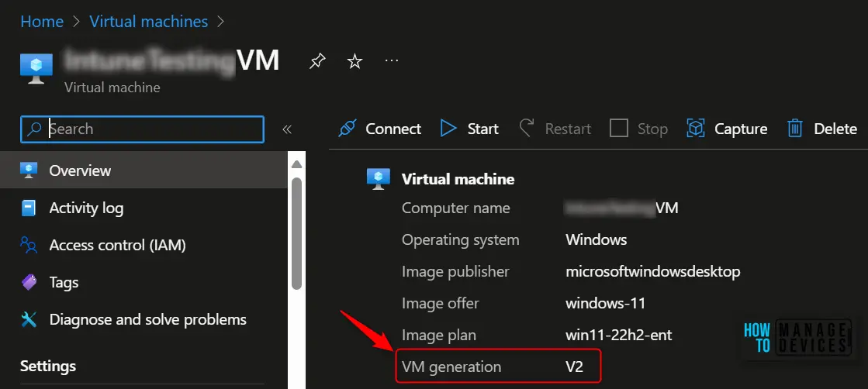Click the Activity log notebook icon
The height and width of the screenshot is (389, 868).
(x=28, y=208)
